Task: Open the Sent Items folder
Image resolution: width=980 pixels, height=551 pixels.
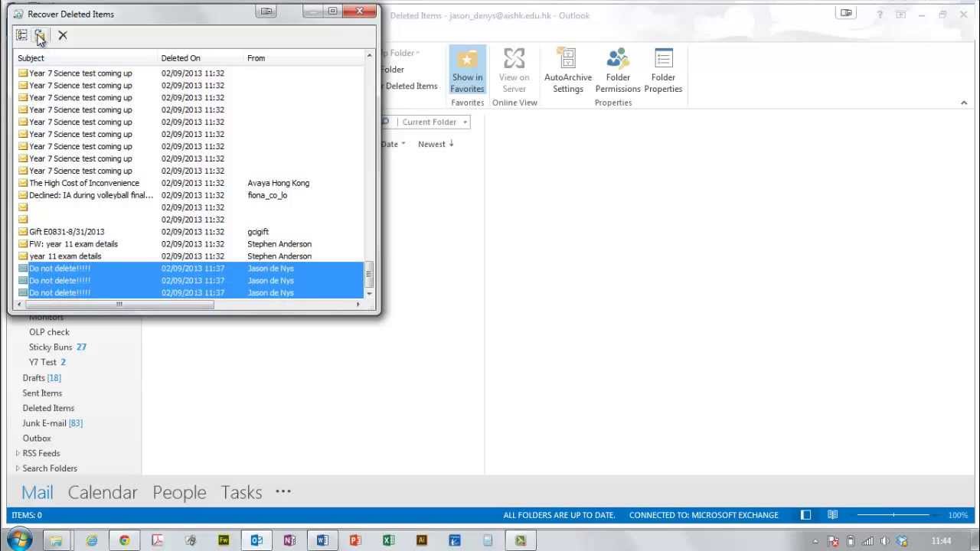Action: (x=42, y=393)
